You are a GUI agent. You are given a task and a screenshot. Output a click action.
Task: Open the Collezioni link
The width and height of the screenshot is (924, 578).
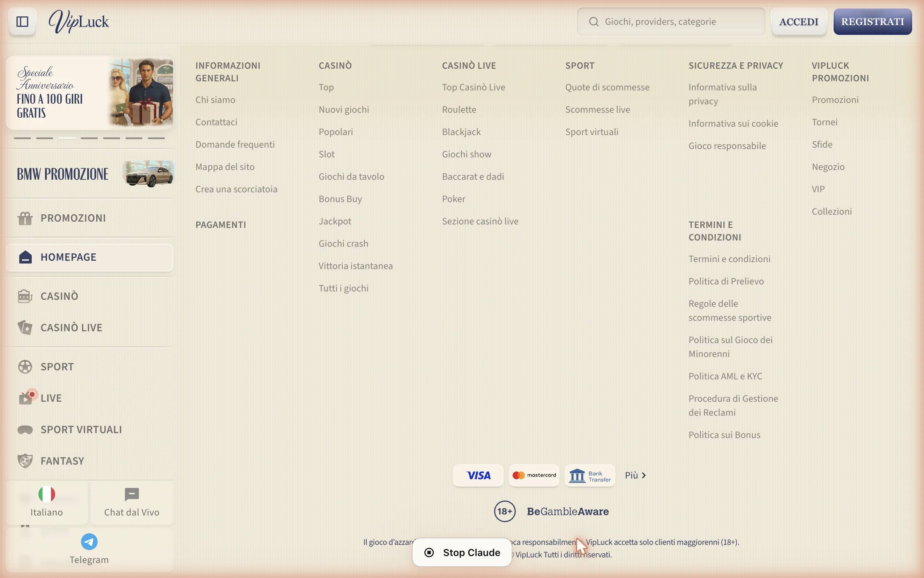coord(832,212)
